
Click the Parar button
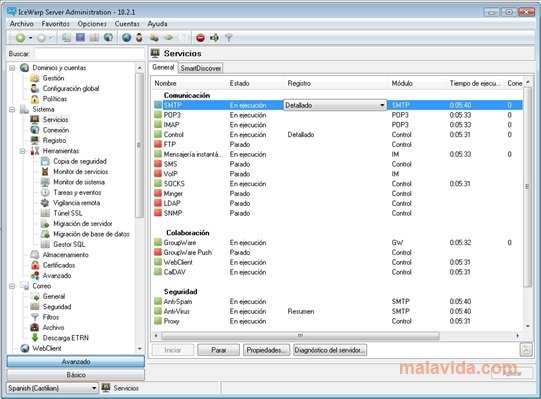[218, 350]
